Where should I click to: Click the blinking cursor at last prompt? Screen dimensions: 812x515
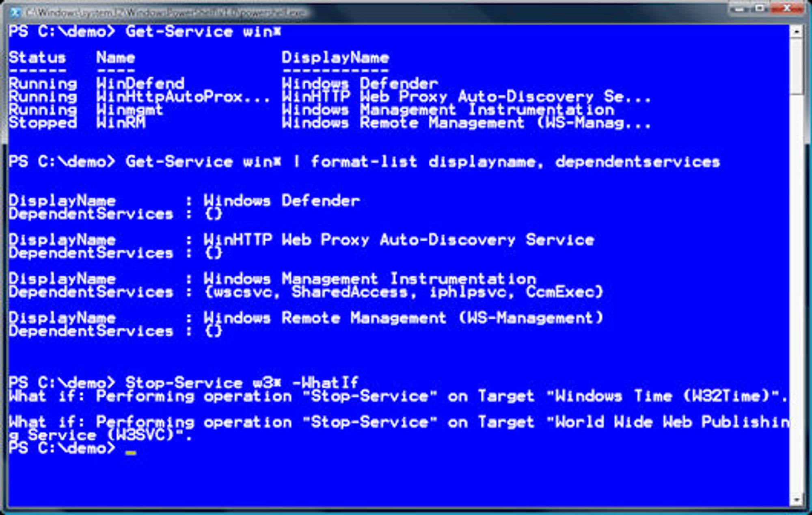click(x=130, y=453)
